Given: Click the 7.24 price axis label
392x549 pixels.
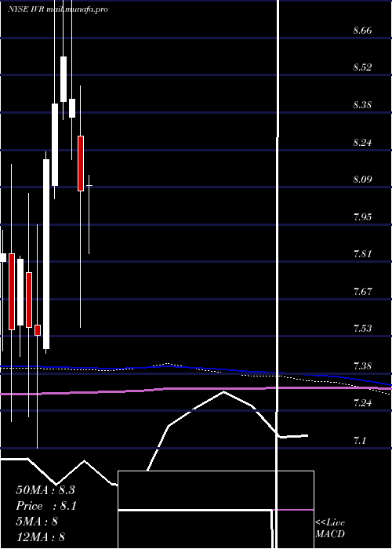Looking at the screenshot, I should coord(362,402).
